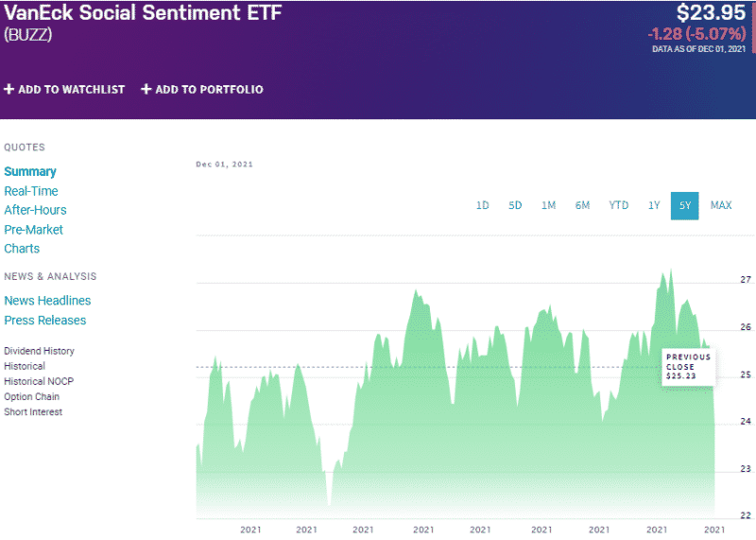Open the Summary quotes page

(30, 172)
